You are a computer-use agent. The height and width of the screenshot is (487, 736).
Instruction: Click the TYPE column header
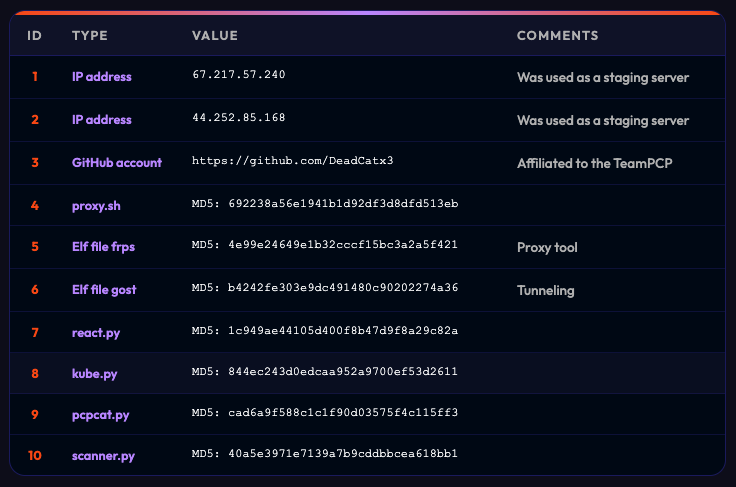[90, 36]
